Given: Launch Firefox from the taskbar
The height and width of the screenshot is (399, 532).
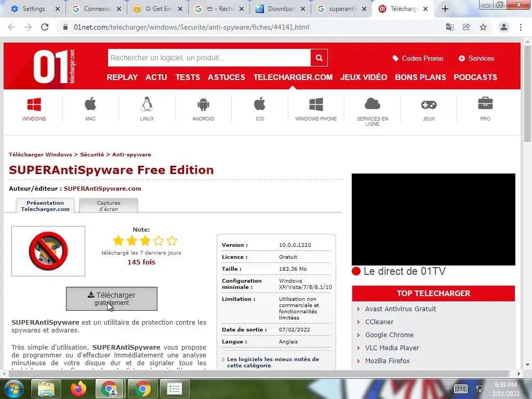Looking at the screenshot, I should pyautogui.click(x=78, y=389).
